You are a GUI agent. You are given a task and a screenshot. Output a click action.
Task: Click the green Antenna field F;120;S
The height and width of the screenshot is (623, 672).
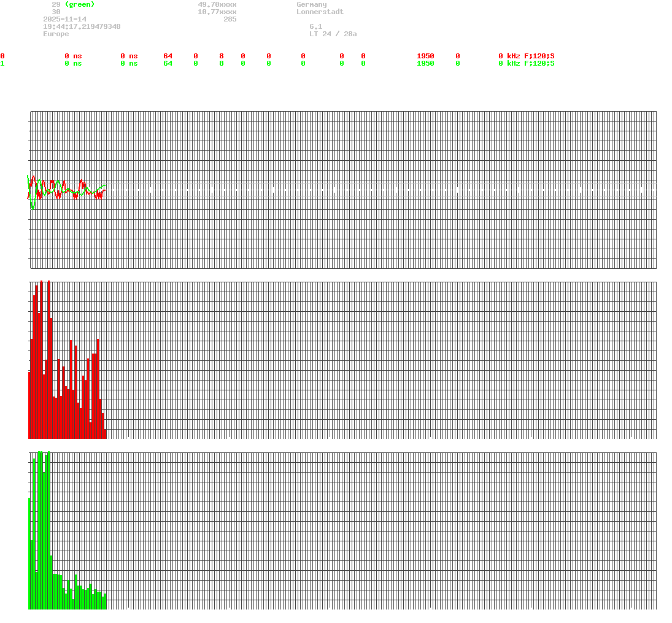click(539, 63)
